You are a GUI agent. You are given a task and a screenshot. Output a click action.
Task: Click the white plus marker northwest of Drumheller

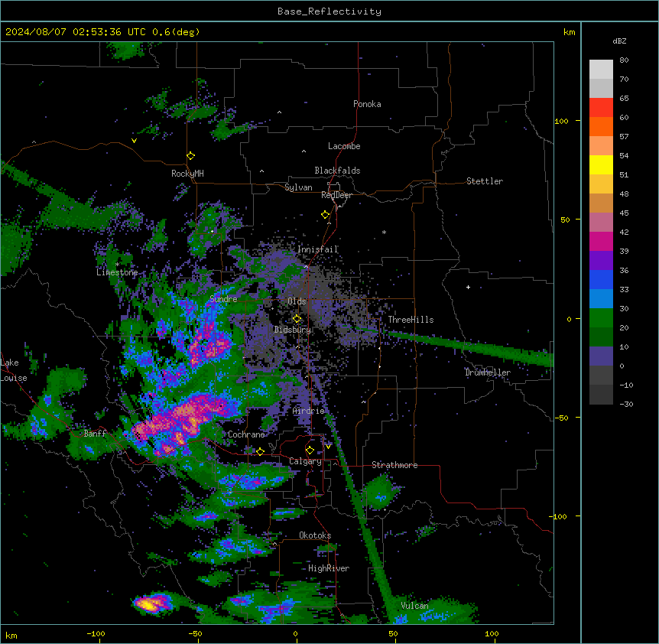(468, 287)
